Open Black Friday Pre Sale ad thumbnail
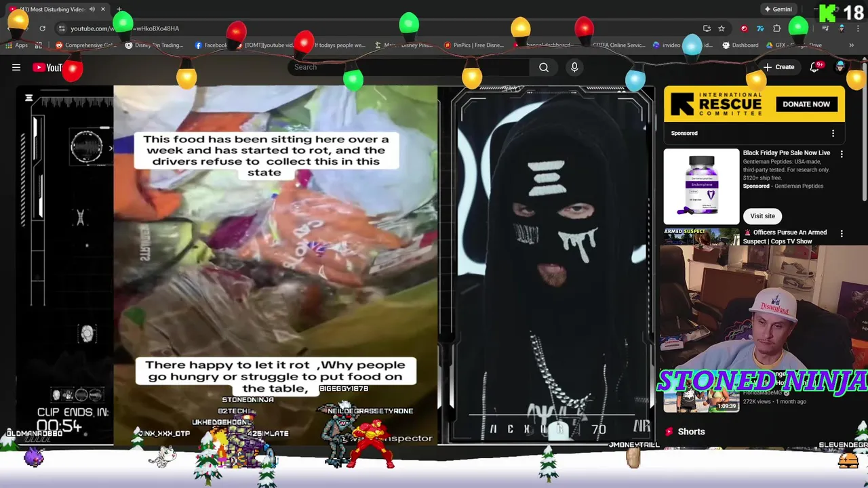Screen dimensions: 868x488 [701, 186]
